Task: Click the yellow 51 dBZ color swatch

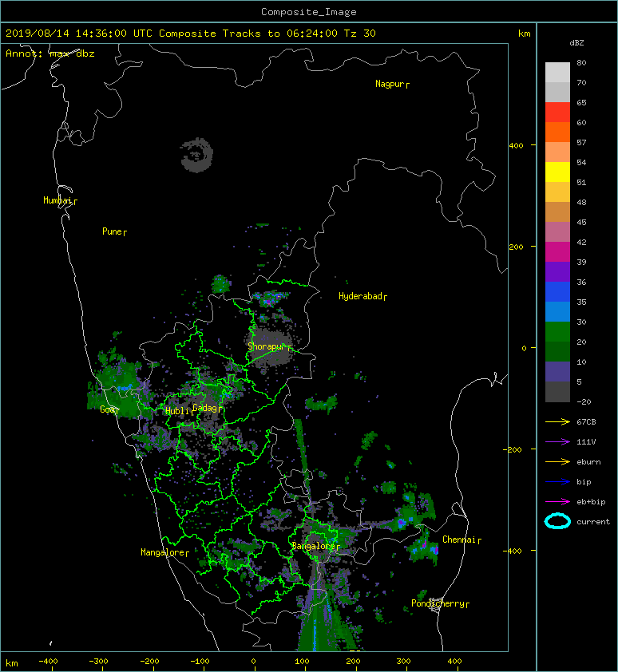Action: tap(557, 172)
